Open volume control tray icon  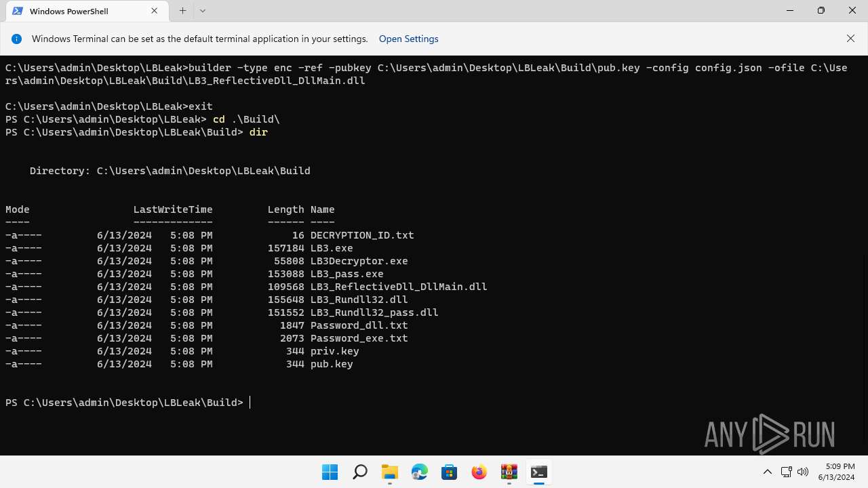coord(804,472)
